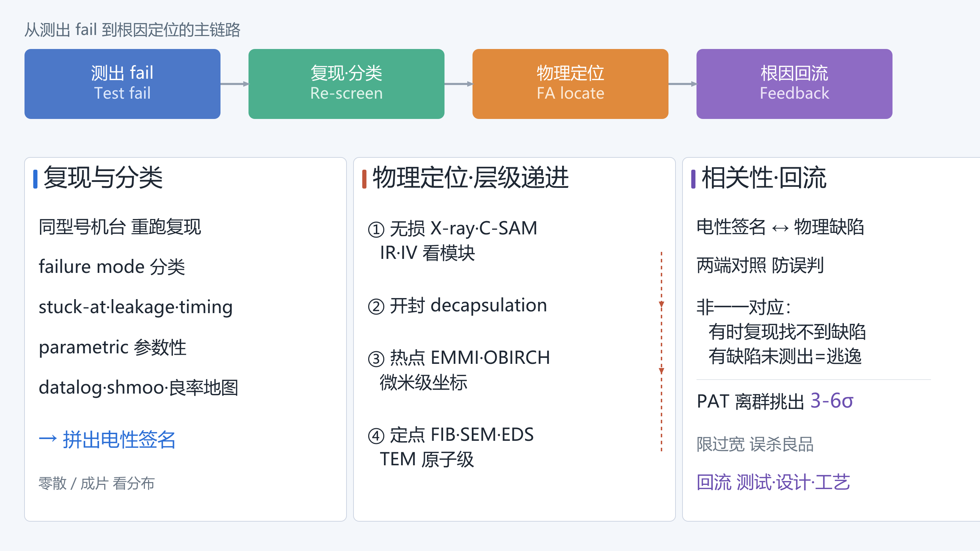Viewport: 980px width, 551px height.
Task: Select the purple 根因回流 Feedback box
Action: (794, 84)
